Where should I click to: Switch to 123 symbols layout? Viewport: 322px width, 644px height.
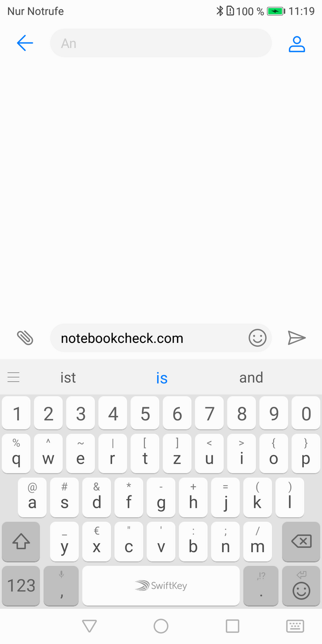tap(21, 586)
